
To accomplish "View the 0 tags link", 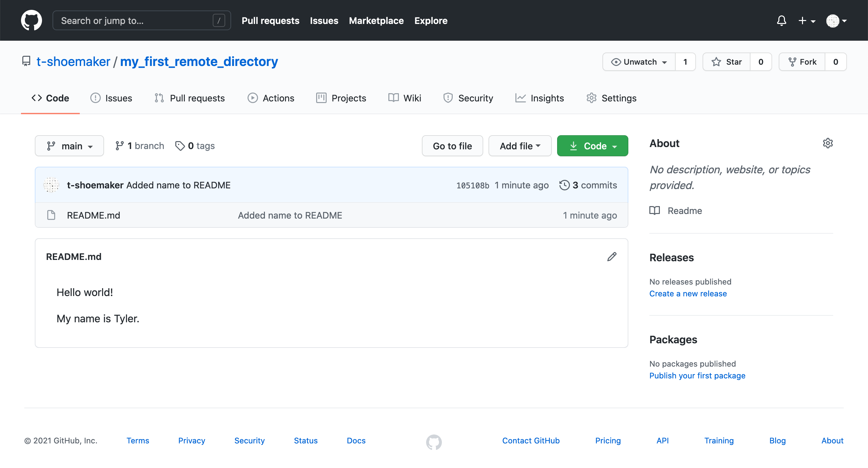I will (195, 146).
